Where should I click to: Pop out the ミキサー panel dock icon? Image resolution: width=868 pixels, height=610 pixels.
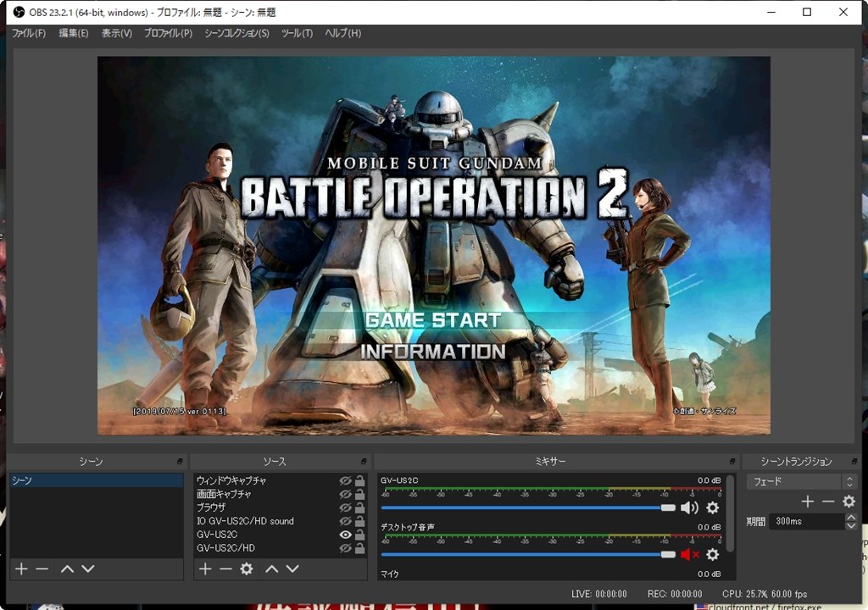pos(732,461)
